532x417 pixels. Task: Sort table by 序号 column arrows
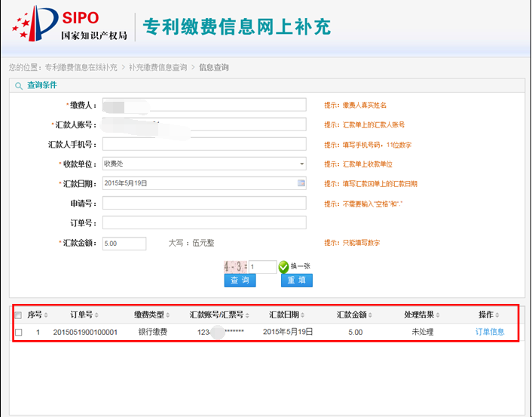pos(46,315)
